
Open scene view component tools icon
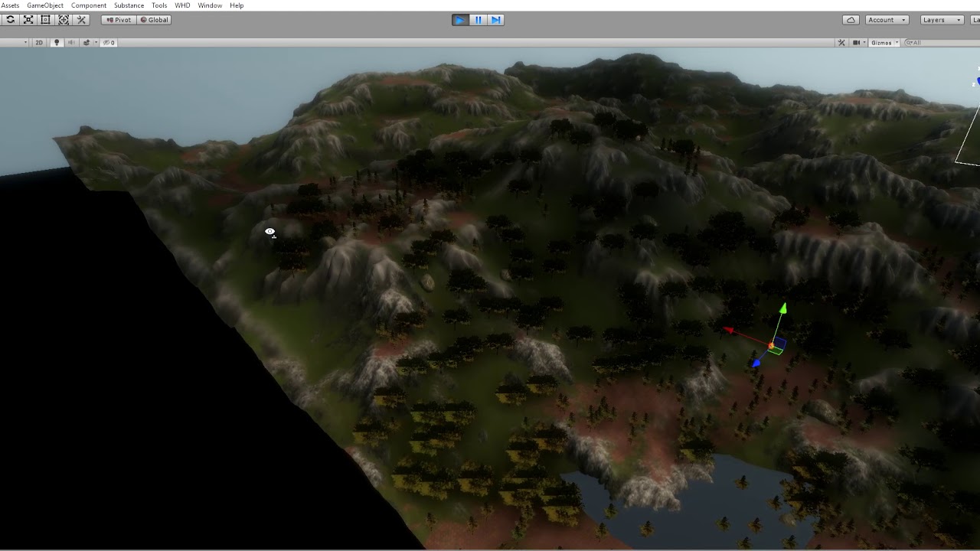[x=841, y=43]
